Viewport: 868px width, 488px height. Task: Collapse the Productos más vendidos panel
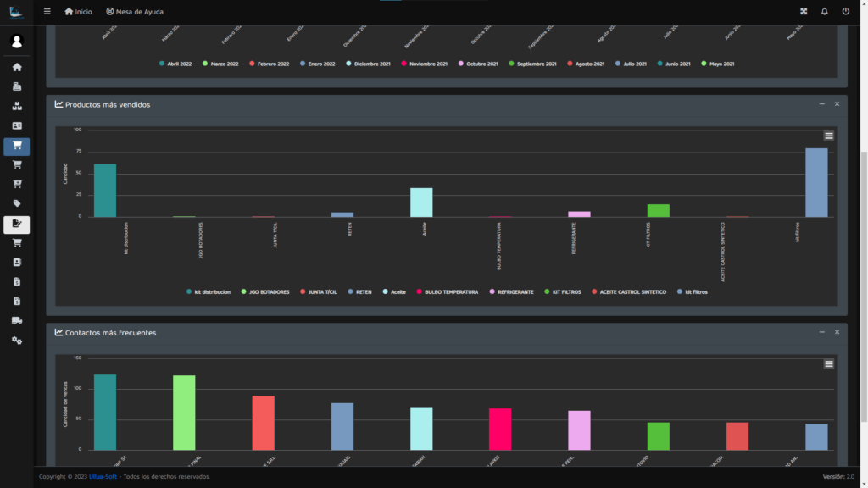[821, 104]
